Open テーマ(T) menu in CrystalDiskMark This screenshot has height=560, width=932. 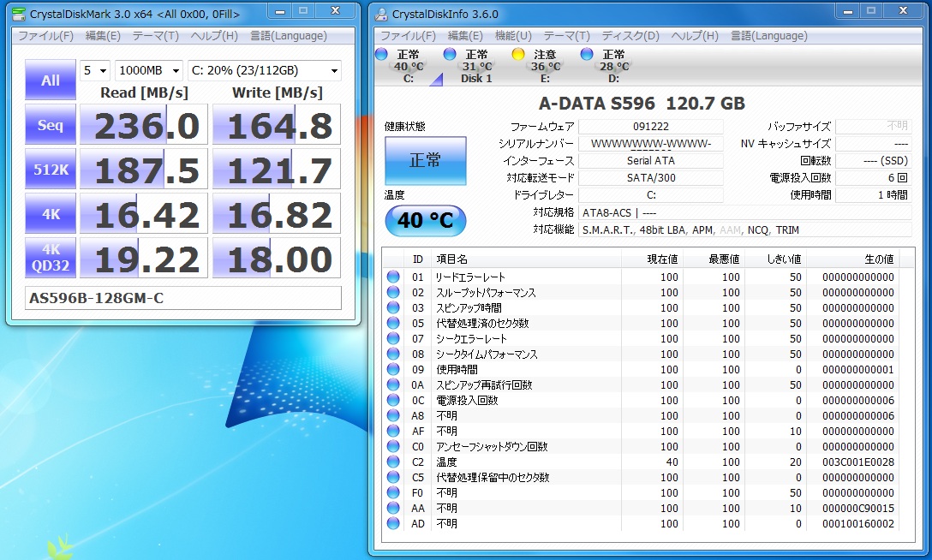pyautogui.click(x=155, y=36)
